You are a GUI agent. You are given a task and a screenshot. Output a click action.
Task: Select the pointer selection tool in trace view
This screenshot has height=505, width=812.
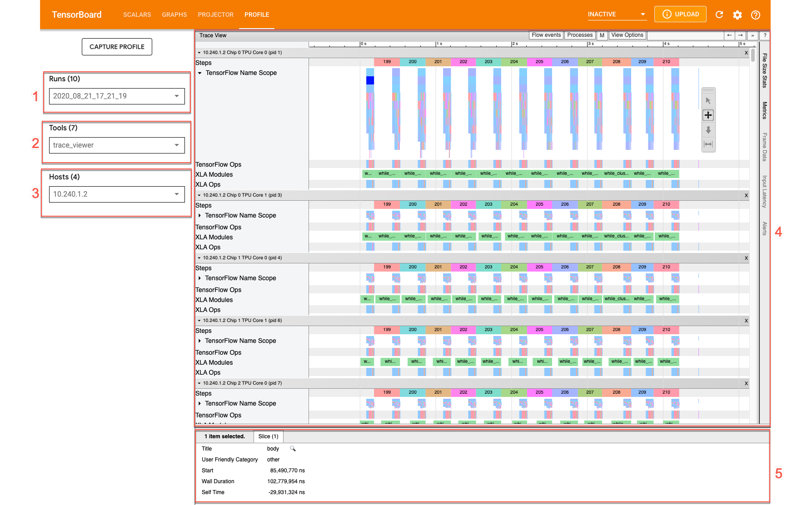[x=708, y=101]
